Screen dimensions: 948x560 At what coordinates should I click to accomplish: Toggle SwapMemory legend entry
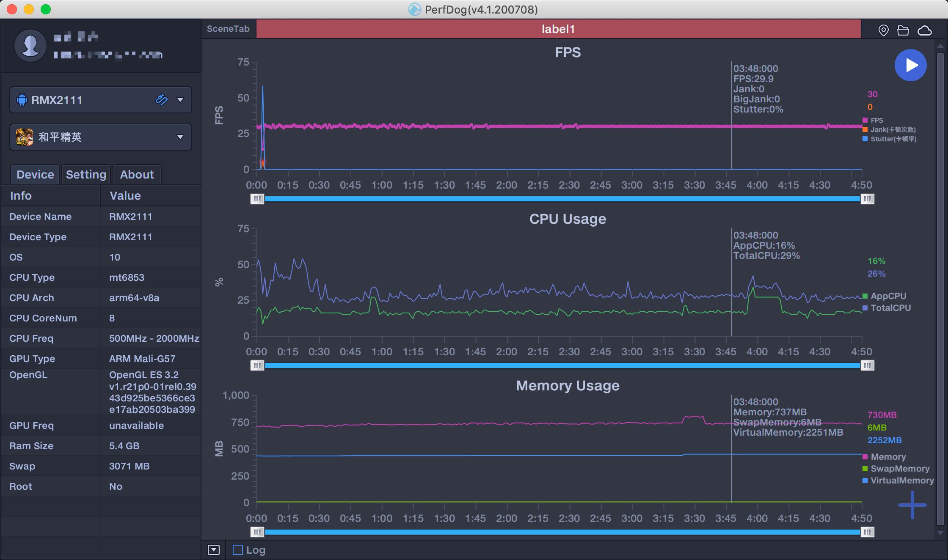point(899,469)
